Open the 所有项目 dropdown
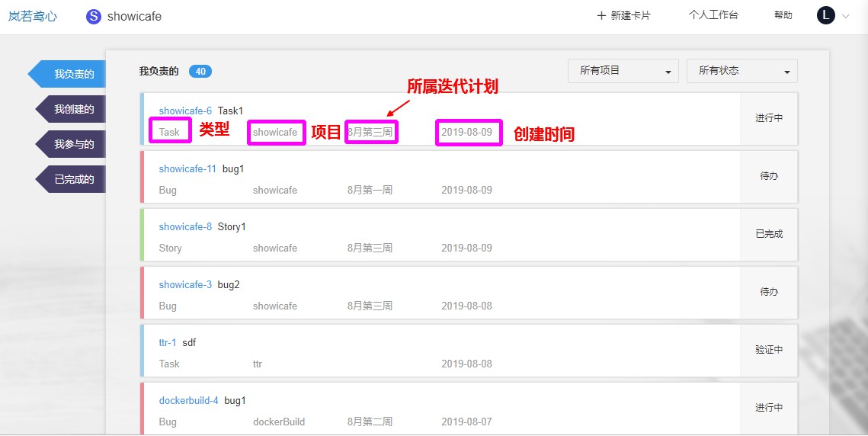The width and height of the screenshot is (868, 436). 623,71
